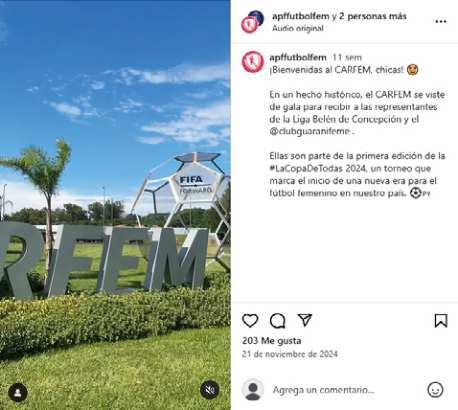
Task: Open the Audio original link
Action: coord(298,28)
